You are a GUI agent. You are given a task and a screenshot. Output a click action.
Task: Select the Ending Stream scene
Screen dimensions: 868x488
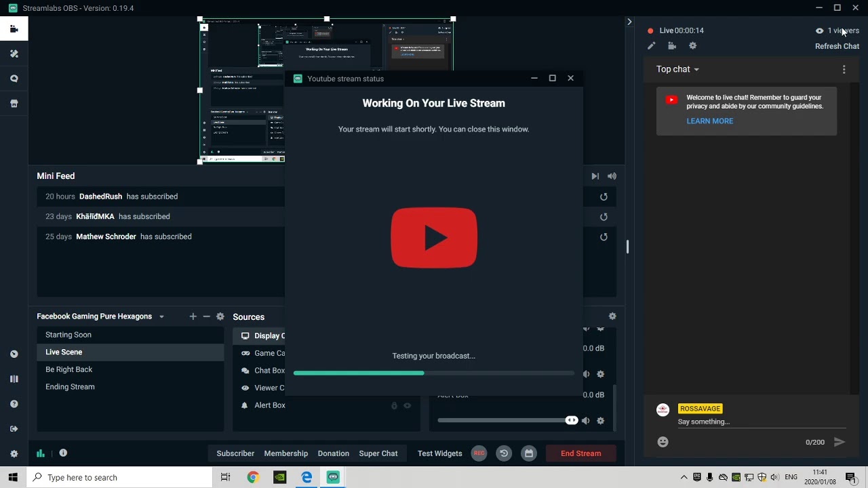(130, 387)
